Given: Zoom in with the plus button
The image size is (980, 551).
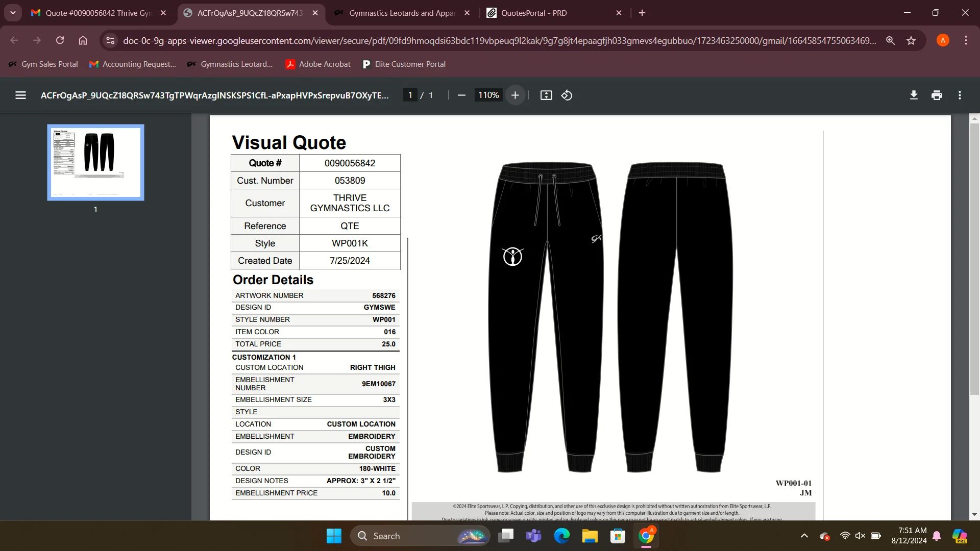Looking at the screenshot, I should coord(515,95).
